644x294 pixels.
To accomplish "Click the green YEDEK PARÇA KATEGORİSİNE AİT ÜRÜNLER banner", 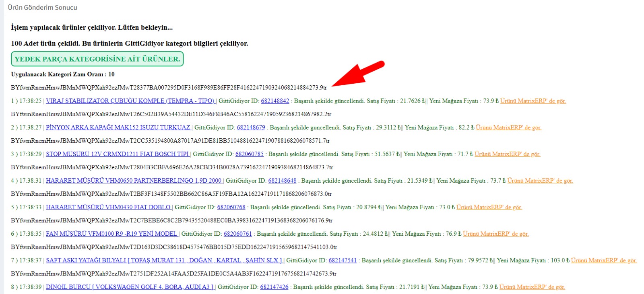I will click(97, 59).
